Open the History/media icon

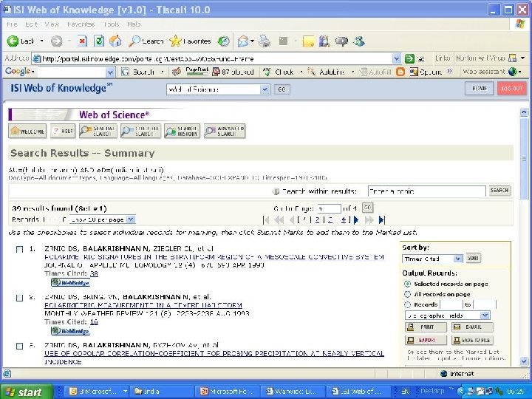tap(224, 41)
